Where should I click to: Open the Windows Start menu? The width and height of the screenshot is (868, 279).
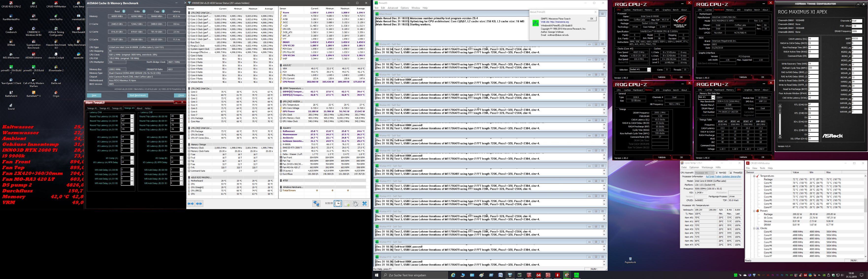(x=376, y=275)
